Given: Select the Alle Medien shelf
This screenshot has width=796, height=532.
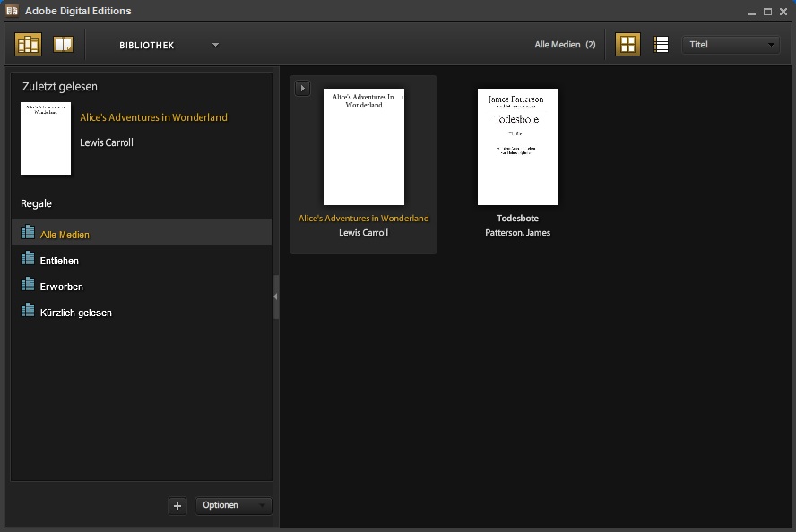Looking at the screenshot, I should 142,232.
